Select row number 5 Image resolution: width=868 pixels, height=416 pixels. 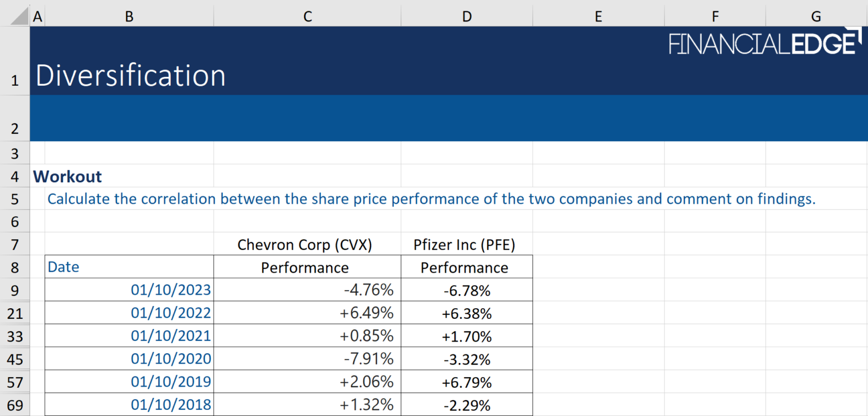[x=15, y=199]
